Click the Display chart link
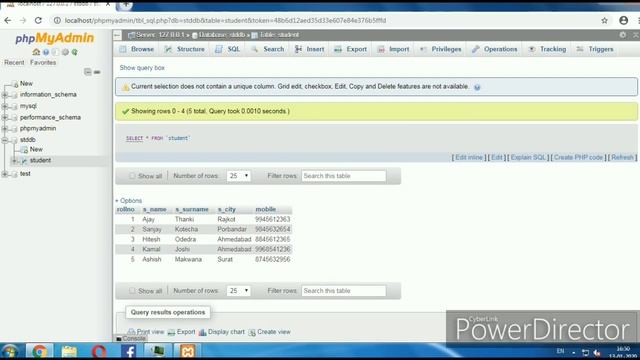640x360 pixels. point(222,332)
